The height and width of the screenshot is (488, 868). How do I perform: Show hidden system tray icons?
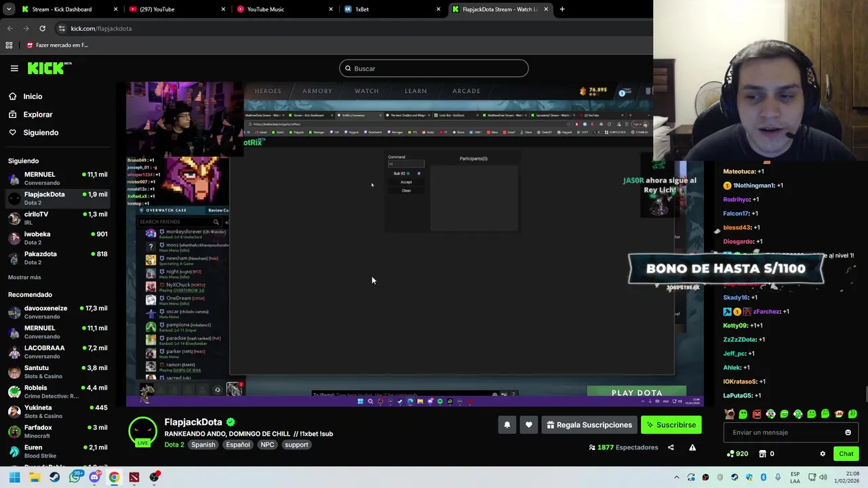(676, 477)
